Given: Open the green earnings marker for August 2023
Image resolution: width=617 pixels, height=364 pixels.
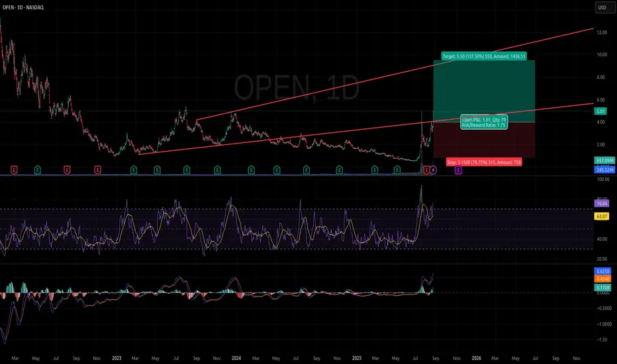Looking at the screenshot, I should click(187, 170).
